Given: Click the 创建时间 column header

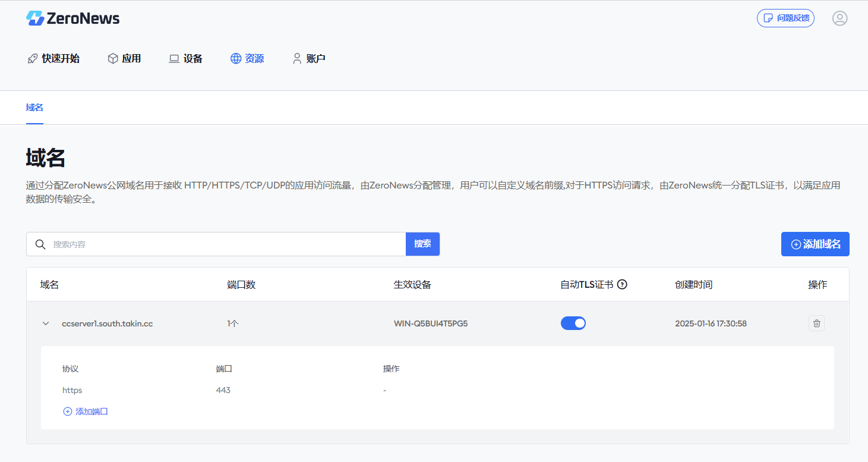Looking at the screenshot, I should [x=694, y=285].
